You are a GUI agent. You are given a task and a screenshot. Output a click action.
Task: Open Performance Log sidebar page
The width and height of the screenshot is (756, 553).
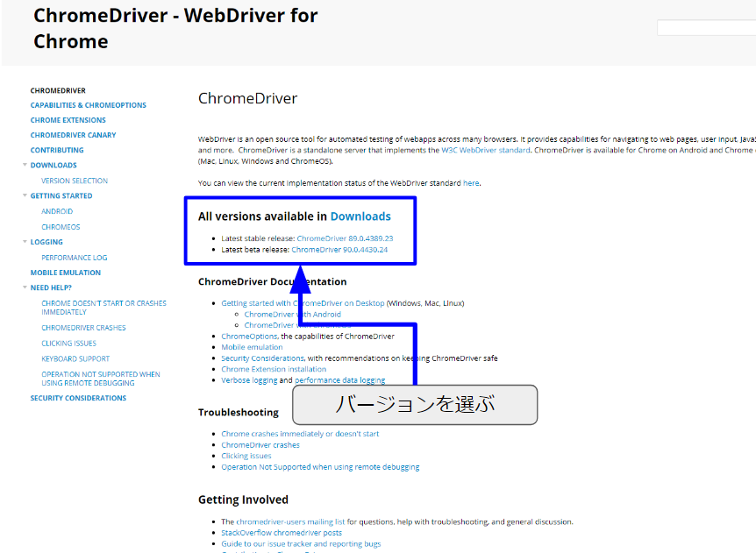[x=75, y=258]
